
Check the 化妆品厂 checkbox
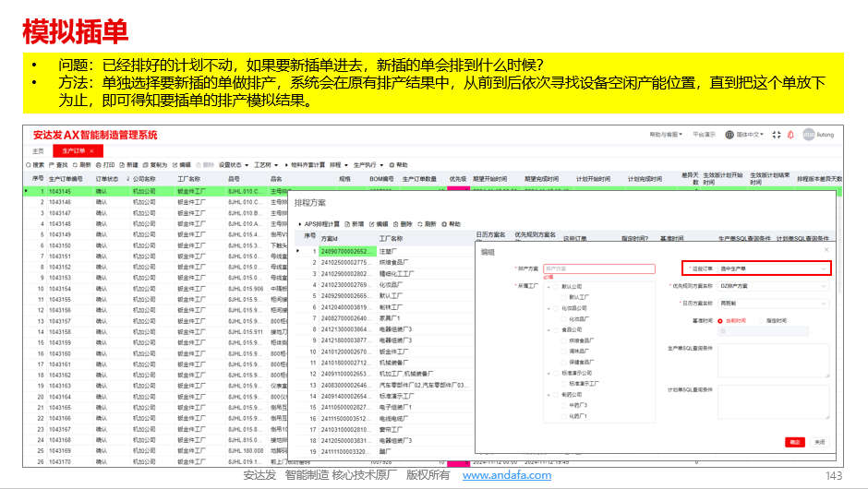point(563,319)
